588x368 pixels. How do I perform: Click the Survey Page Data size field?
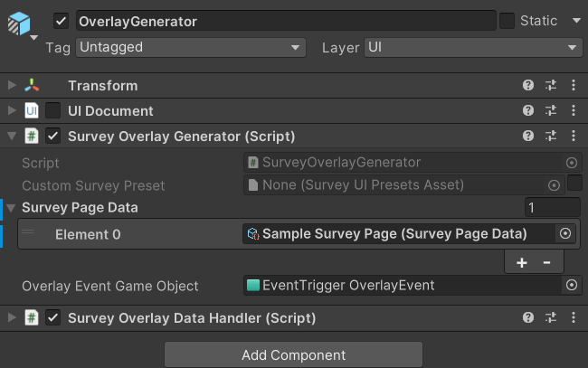(x=553, y=207)
